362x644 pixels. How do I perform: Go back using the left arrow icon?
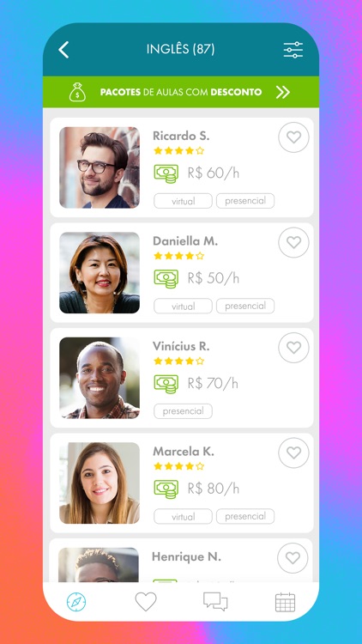pos(63,50)
